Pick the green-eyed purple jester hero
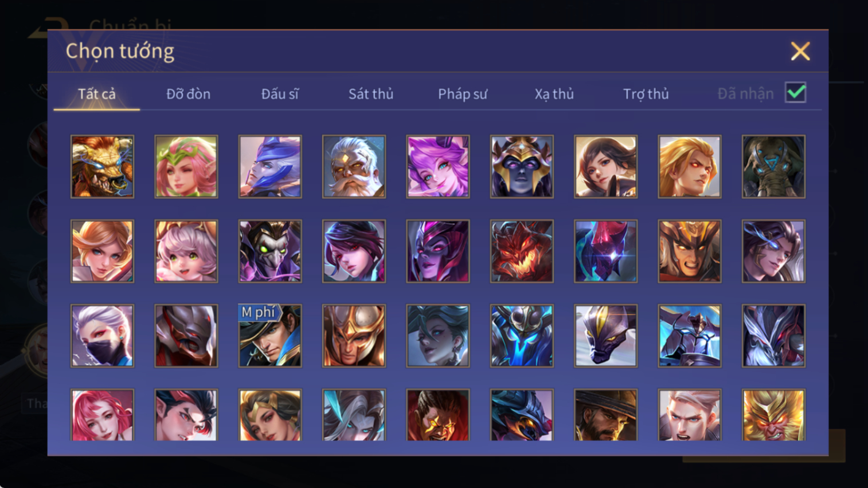This screenshot has width=868, height=488. (x=270, y=251)
